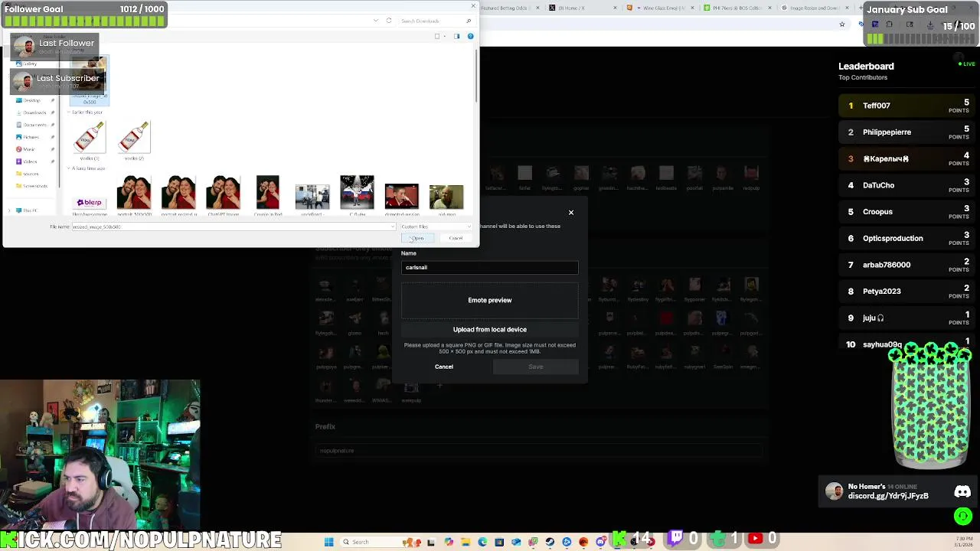
Task: Open Microsoft Store from the taskbar
Action: coord(499,542)
